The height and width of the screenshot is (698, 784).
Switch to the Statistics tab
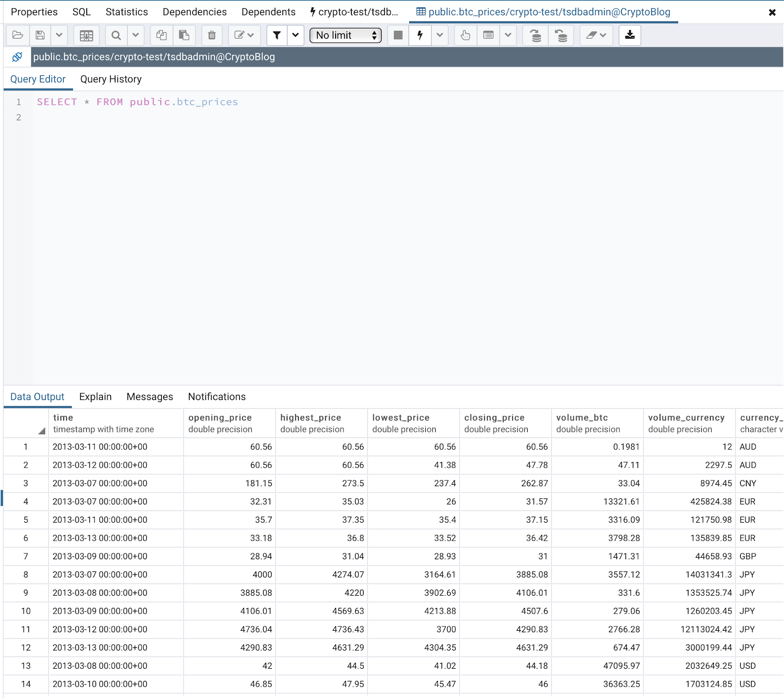tap(126, 12)
